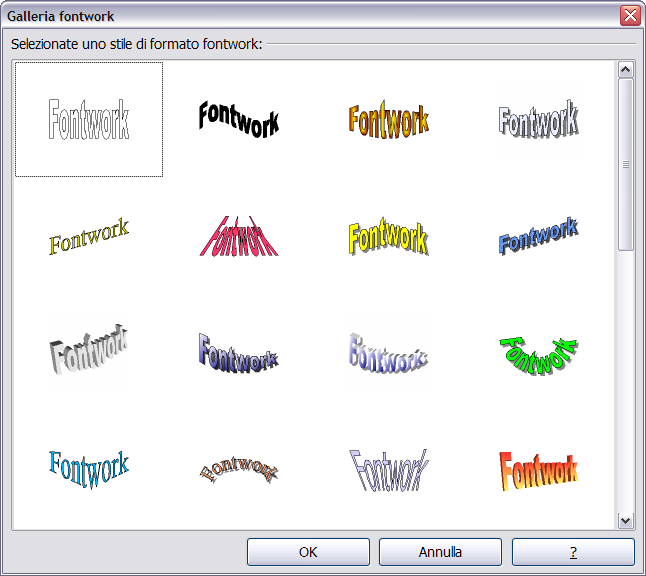Pick the gray shadowed Fontwork style
The image size is (646, 576).
point(539,120)
